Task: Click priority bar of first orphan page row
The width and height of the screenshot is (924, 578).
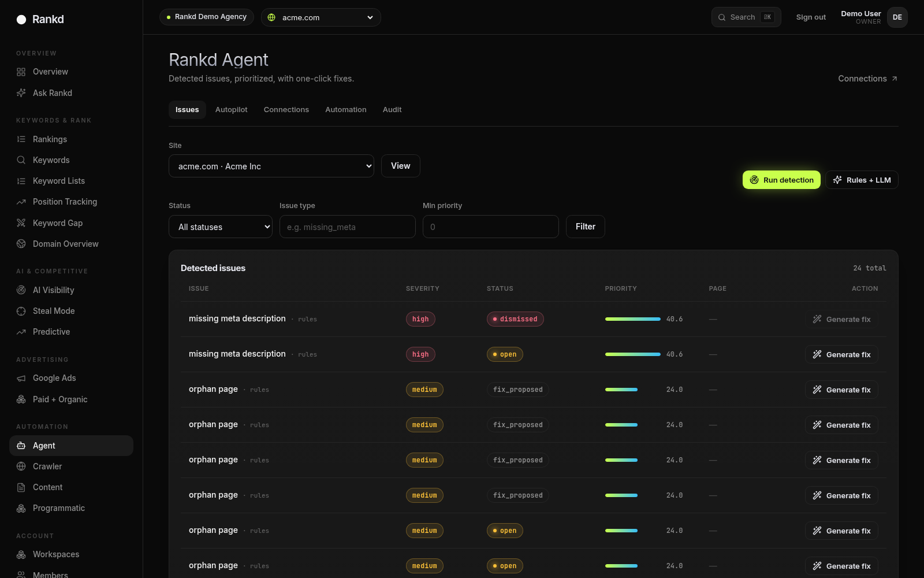Action: coord(621,390)
